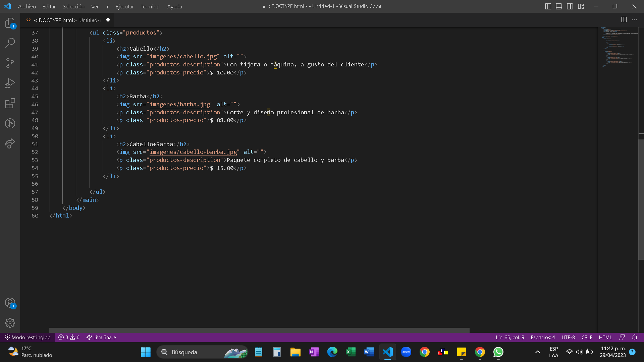Screen dimensions: 644x362
Task: Change end of line sequence CRLF
Action: pyautogui.click(x=587, y=337)
